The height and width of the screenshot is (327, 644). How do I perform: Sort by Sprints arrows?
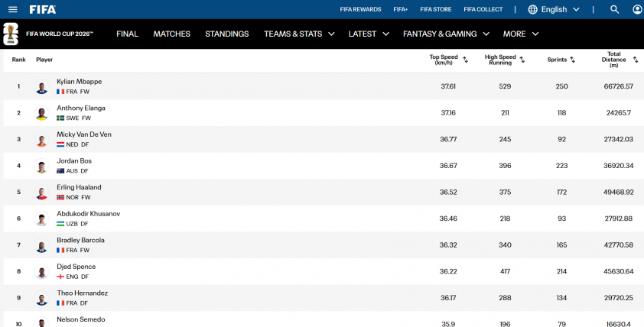click(x=573, y=60)
